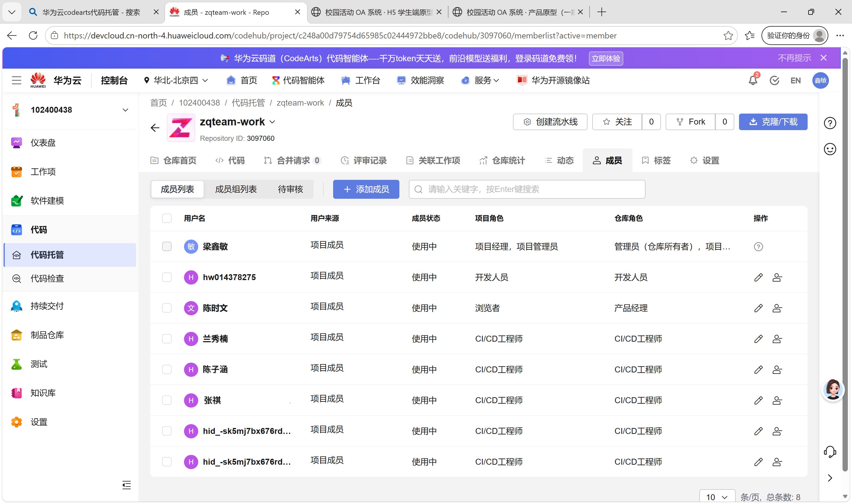This screenshot has width=852, height=504.
Task: Expand the zqteam-work repository switcher
Action: (272, 122)
